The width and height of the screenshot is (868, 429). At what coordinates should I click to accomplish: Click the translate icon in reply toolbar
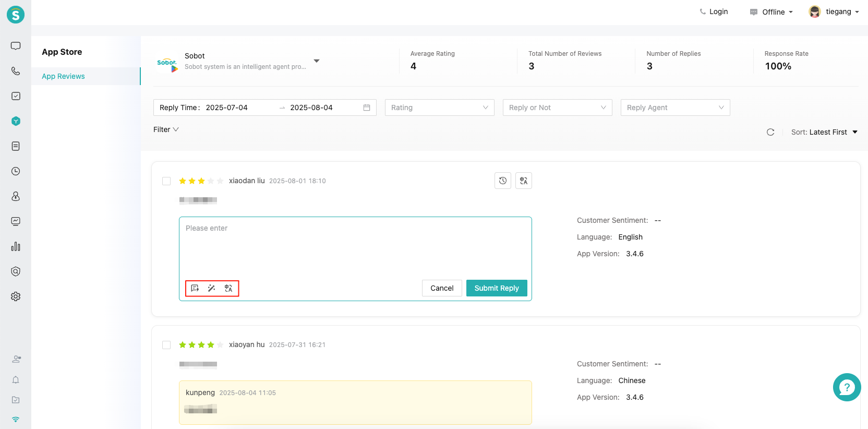(x=228, y=288)
